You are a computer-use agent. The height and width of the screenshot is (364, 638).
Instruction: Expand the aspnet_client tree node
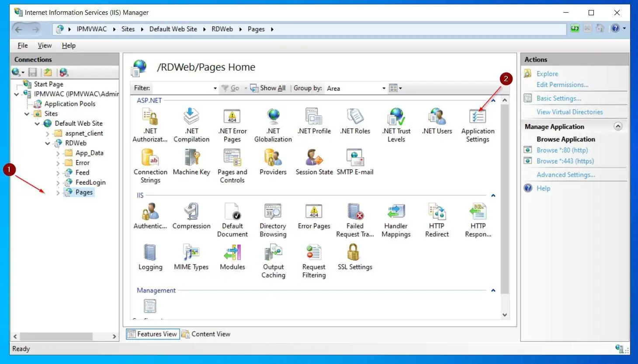coord(48,134)
